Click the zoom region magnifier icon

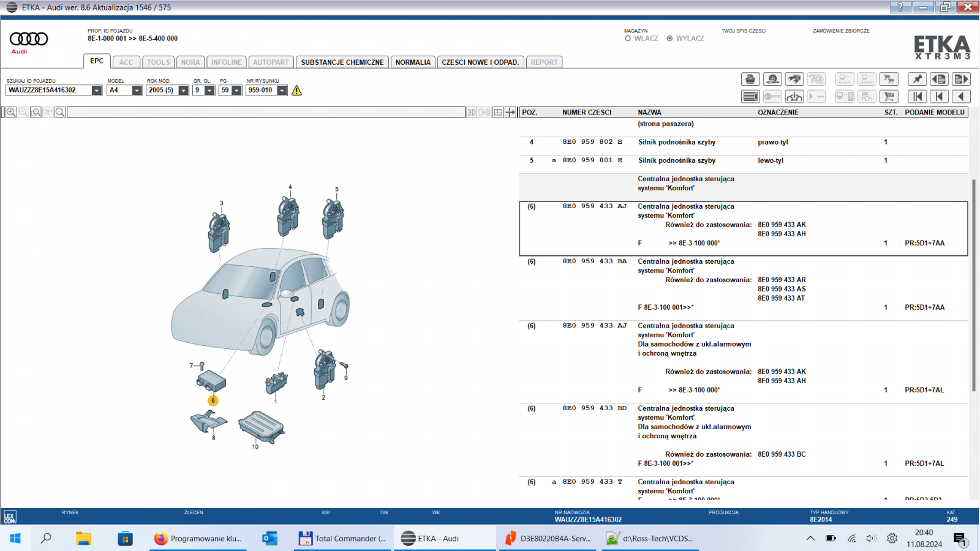36,112
